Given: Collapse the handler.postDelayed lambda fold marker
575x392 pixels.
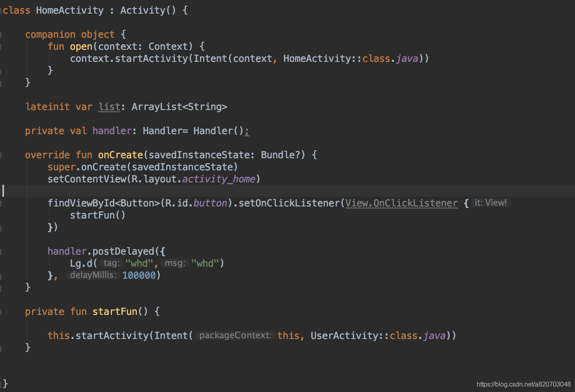Looking at the screenshot, I should click(1, 252).
